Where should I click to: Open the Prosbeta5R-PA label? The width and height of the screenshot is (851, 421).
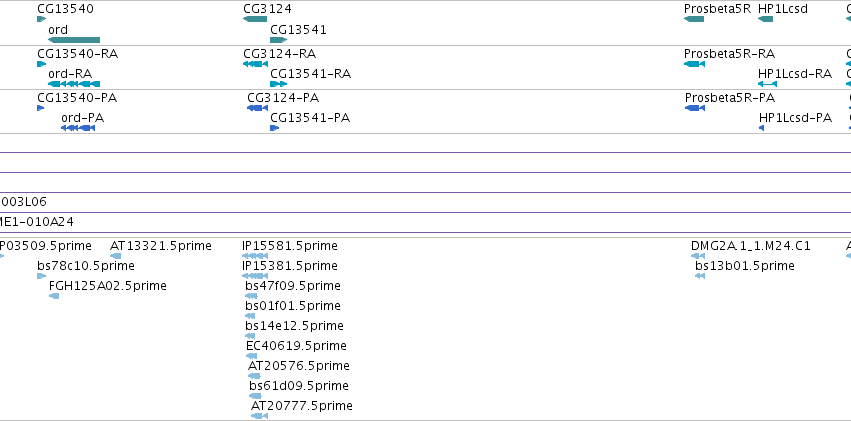point(729,98)
